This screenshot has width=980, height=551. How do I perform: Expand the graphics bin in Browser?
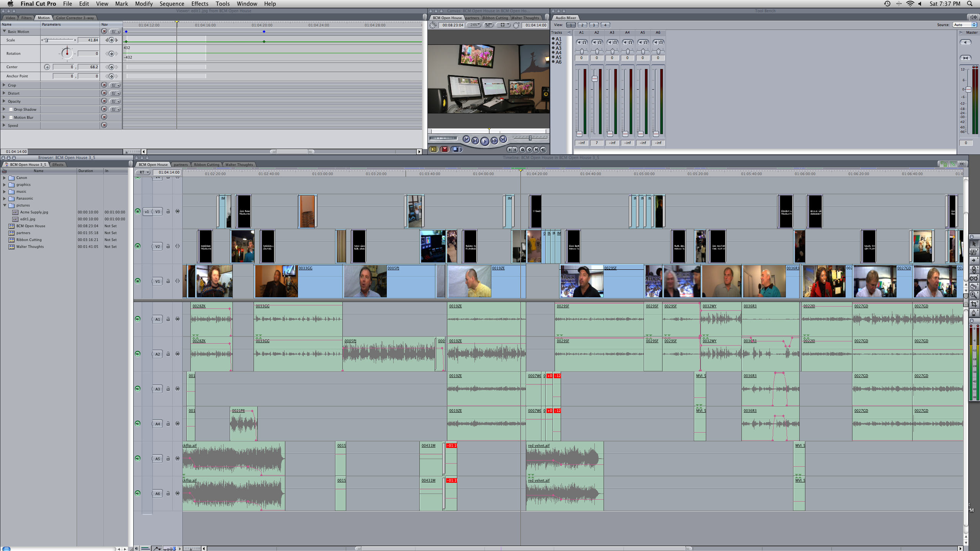pyautogui.click(x=4, y=185)
